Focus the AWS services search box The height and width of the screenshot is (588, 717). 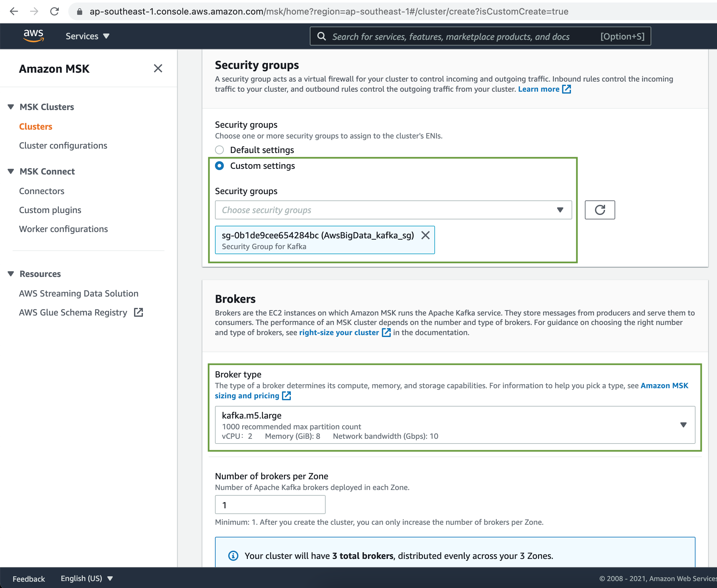pos(480,36)
